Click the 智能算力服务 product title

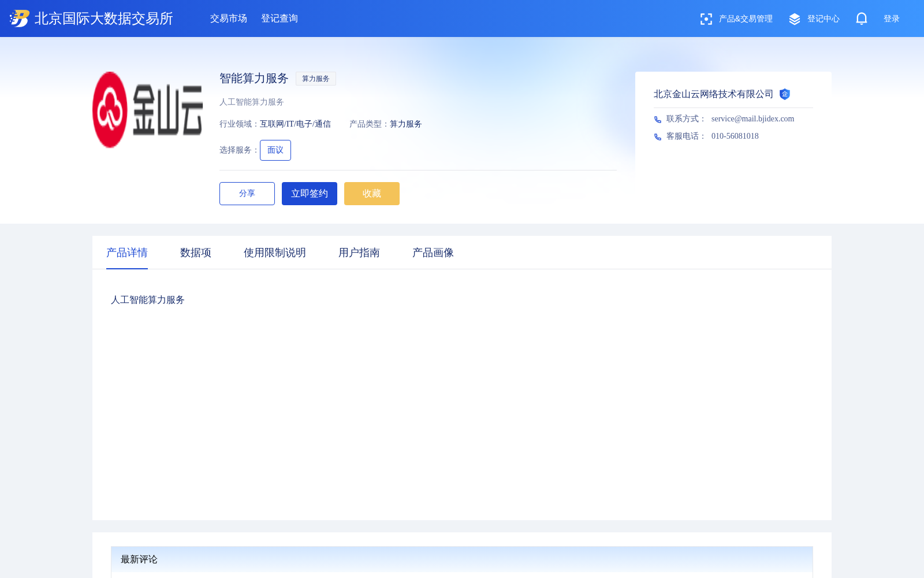pyautogui.click(x=254, y=78)
